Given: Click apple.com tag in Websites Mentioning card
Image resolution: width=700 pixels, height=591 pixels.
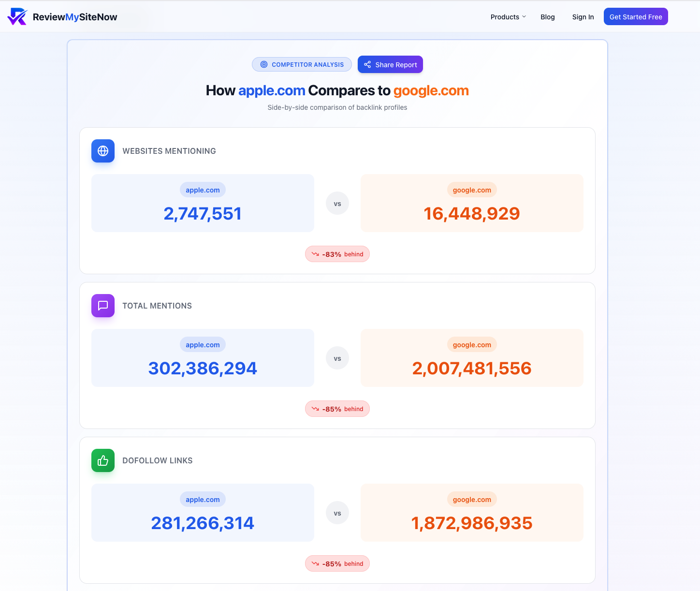Looking at the screenshot, I should pos(203,190).
